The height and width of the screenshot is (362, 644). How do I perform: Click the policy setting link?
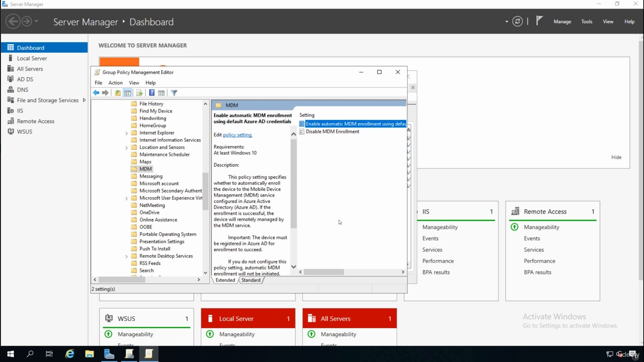pyautogui.click(x=237, y=135)
